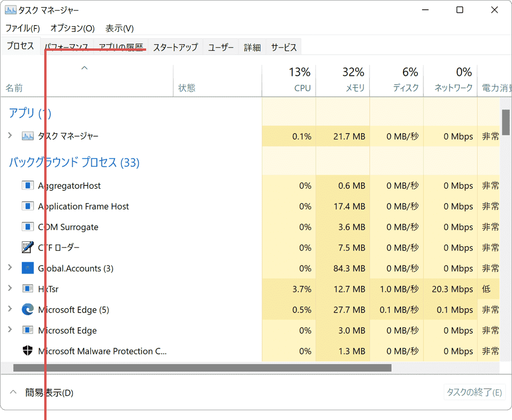
Task: Select the バックグラウンド プロセス (33) heading
Action: click(74, 163)
